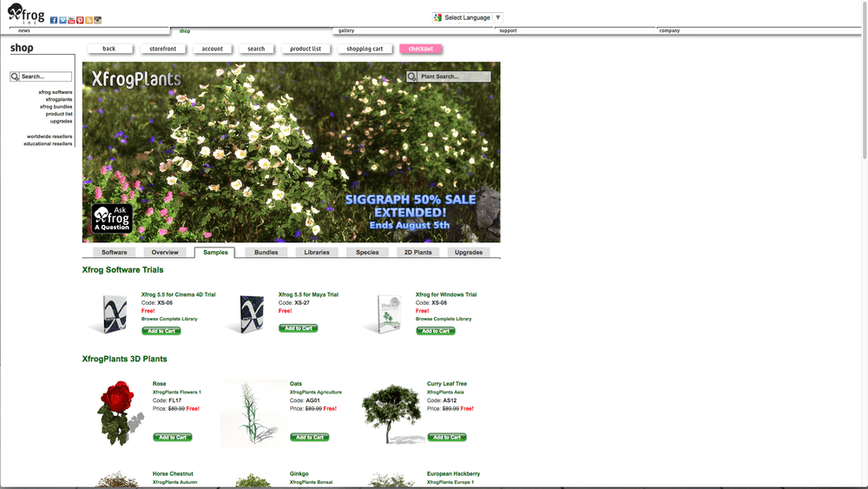The height and width of the screenshot is (489, 868).
Task: Add Windows Trial to cart
Action: (436, 331)
